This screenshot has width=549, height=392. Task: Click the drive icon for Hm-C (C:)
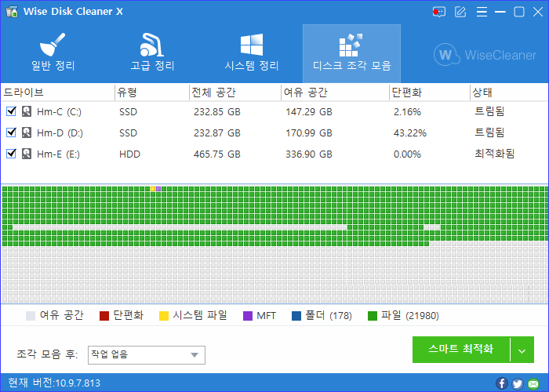point(27,111)
